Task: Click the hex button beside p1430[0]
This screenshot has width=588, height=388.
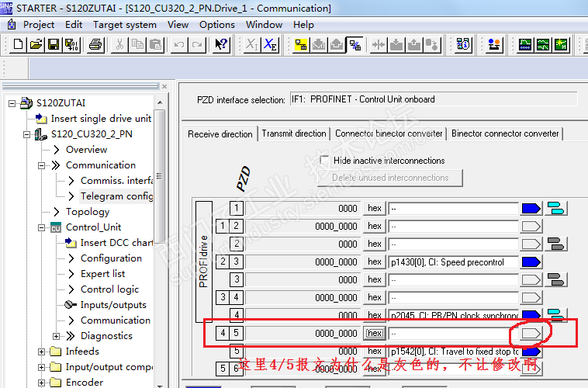Action: pyautogui.click(x=374, y=262)
